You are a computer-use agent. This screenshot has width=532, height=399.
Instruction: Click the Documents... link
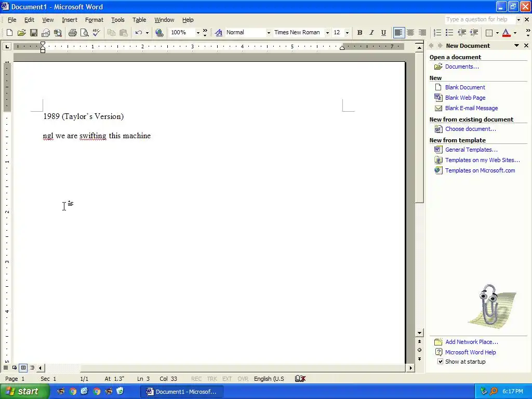tap(462, 66)
